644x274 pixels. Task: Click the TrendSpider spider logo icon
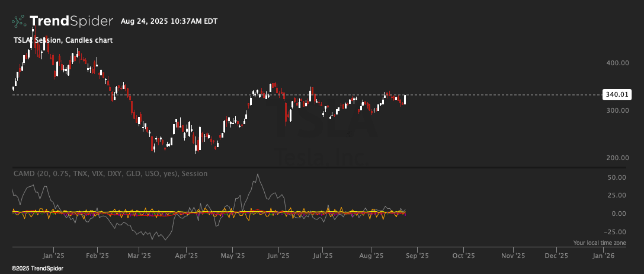tap(20, 21)
